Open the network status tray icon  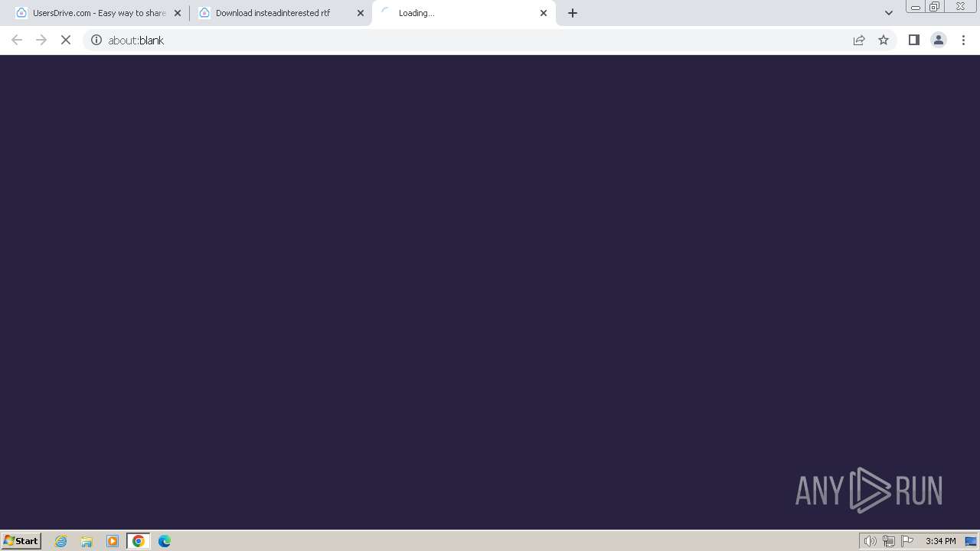(888, 541)
